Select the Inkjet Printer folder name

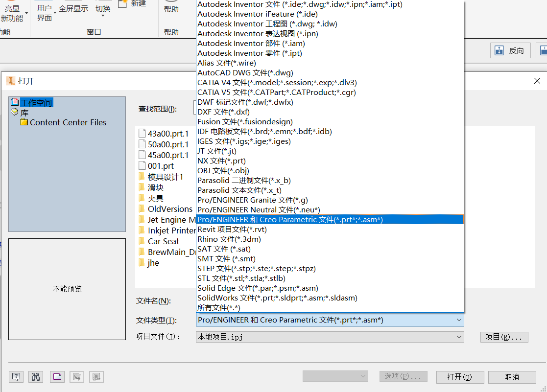point(171,231)
